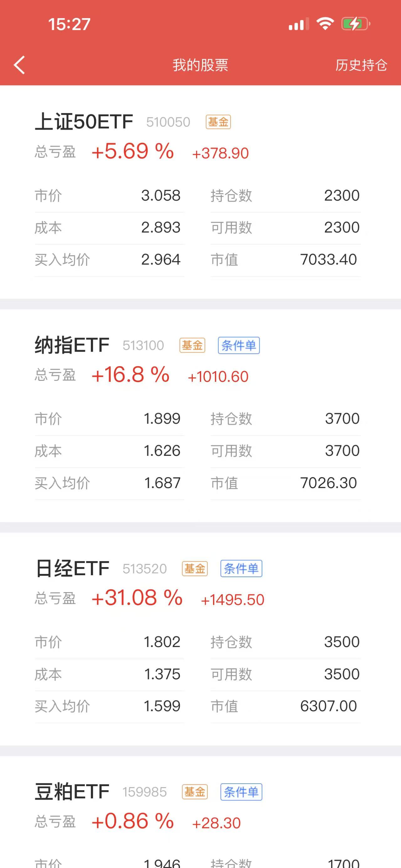Tap the 基金 tag on 豆粕ETF
401x868 pixels.
point(195,792)
